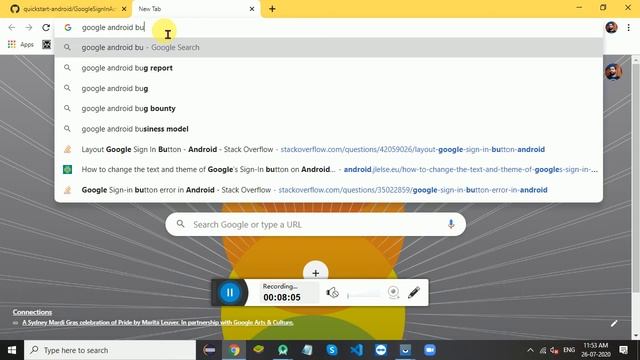The width and height of the screenshot is (640, 360).
Task: Click the Google account avatar on new tab page
Action: (x=613, y=72)
